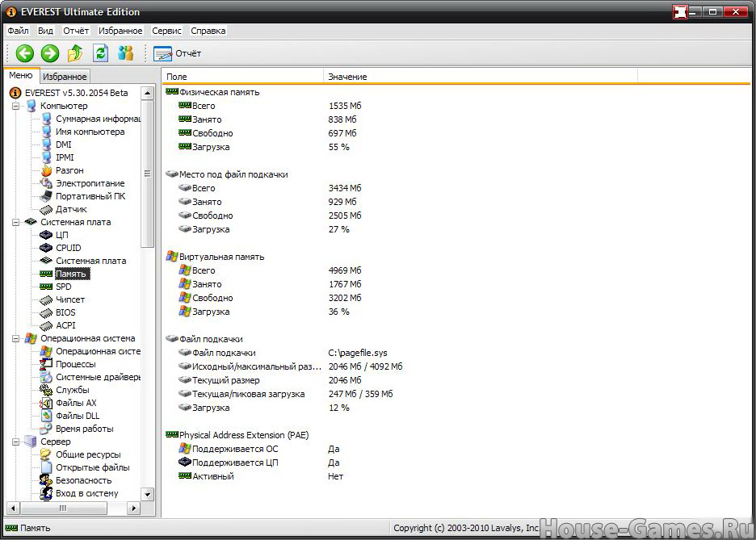Select the Файл подкачки C:\pagefile.sys row

[283, 353]
